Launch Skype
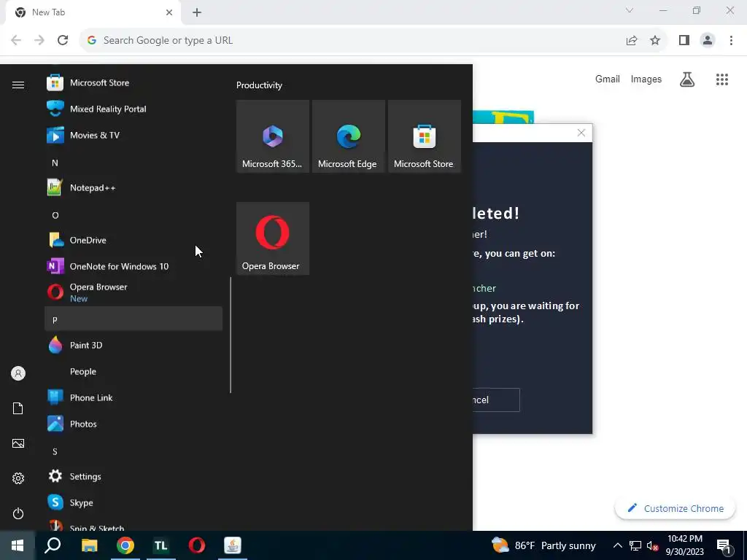747x560 pixels. [x=133, y=502]
